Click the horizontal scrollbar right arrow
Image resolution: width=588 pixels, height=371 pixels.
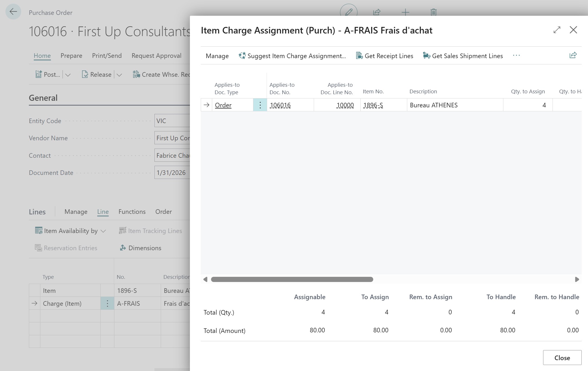577,279
